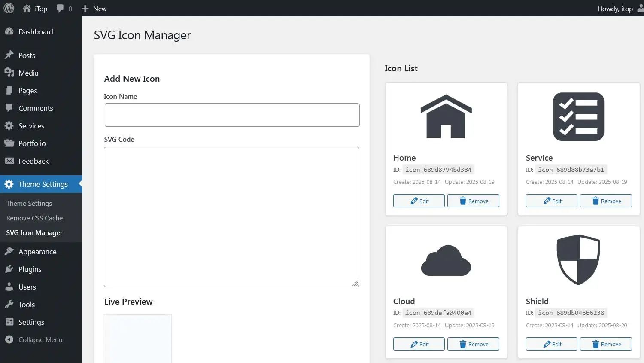
Task: Remove the Cloud icon
Action: 473,344
